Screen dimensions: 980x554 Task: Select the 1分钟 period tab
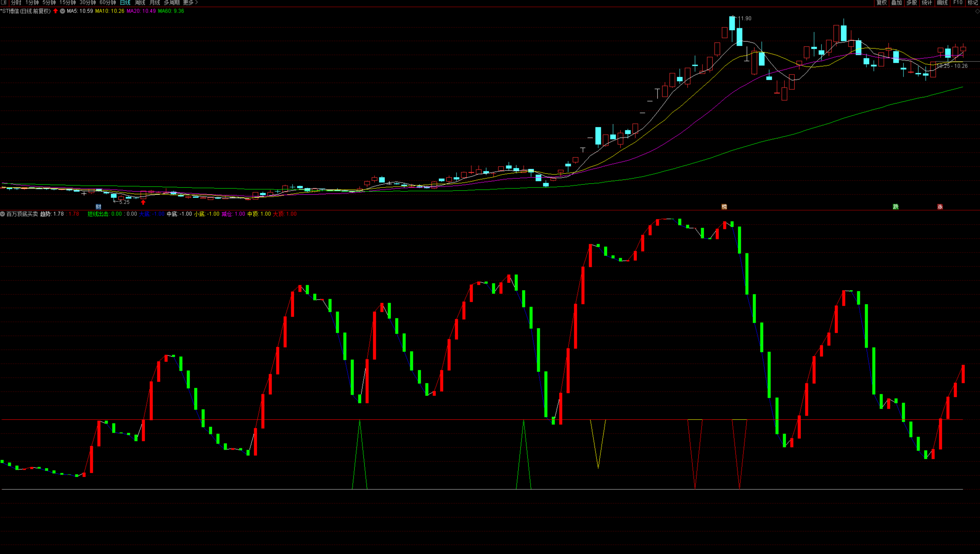32,3
